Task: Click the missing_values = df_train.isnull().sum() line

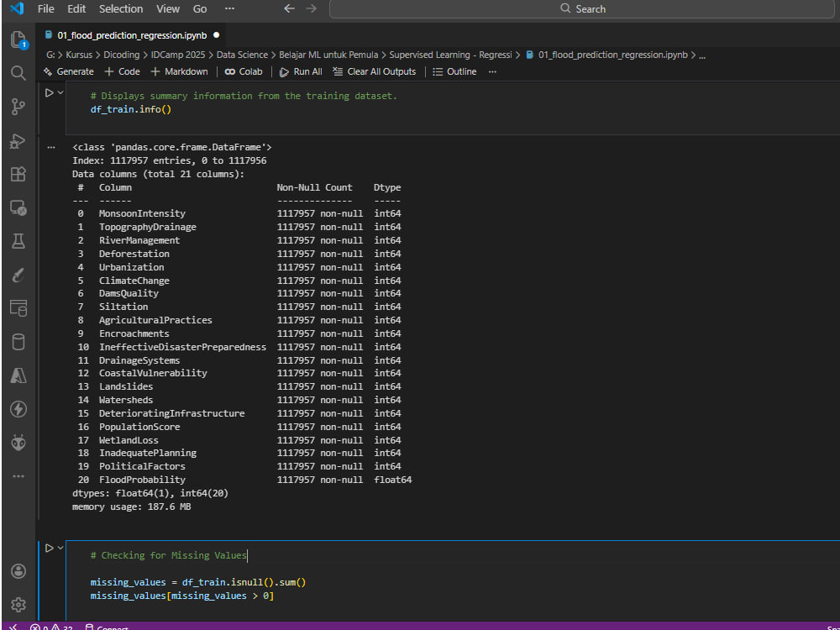Action: coord(198,582)
